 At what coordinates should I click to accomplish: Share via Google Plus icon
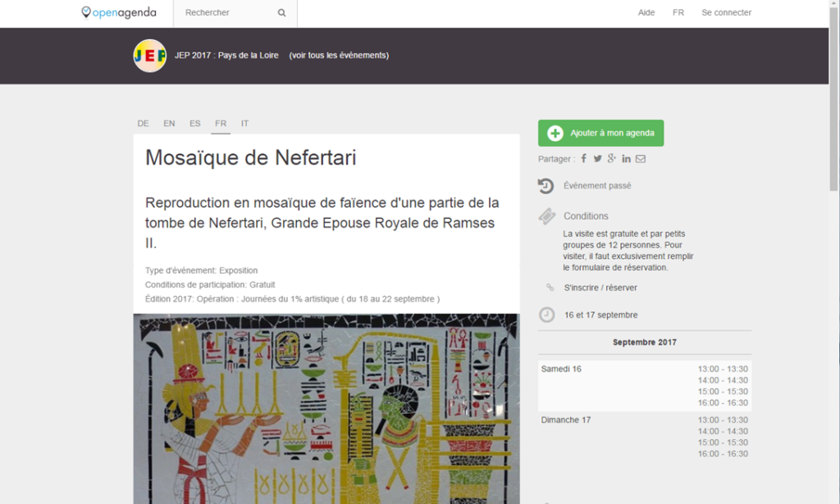(x=612, y=158)
